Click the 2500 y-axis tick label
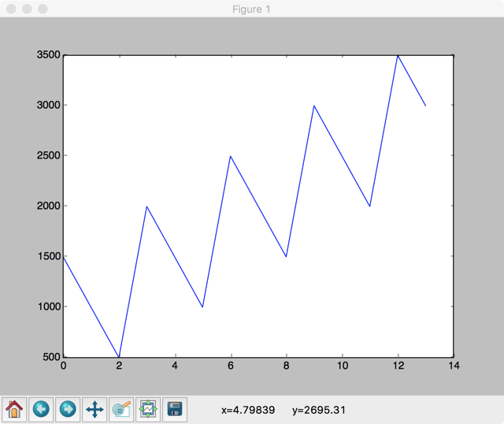Image resolution: width=504 pixels, height=424 pixels. [49, 156]
